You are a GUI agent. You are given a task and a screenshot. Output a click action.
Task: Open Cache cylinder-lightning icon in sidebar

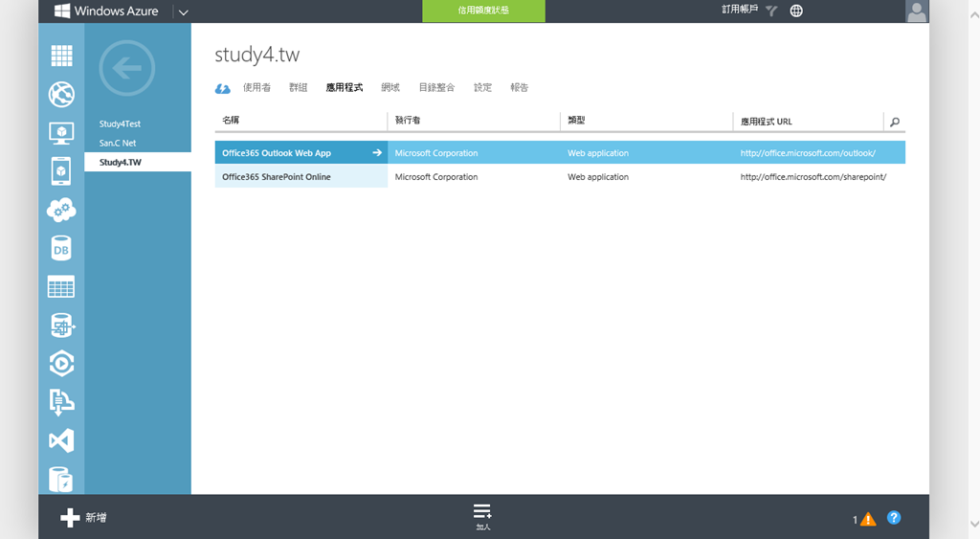pos(61,480)
